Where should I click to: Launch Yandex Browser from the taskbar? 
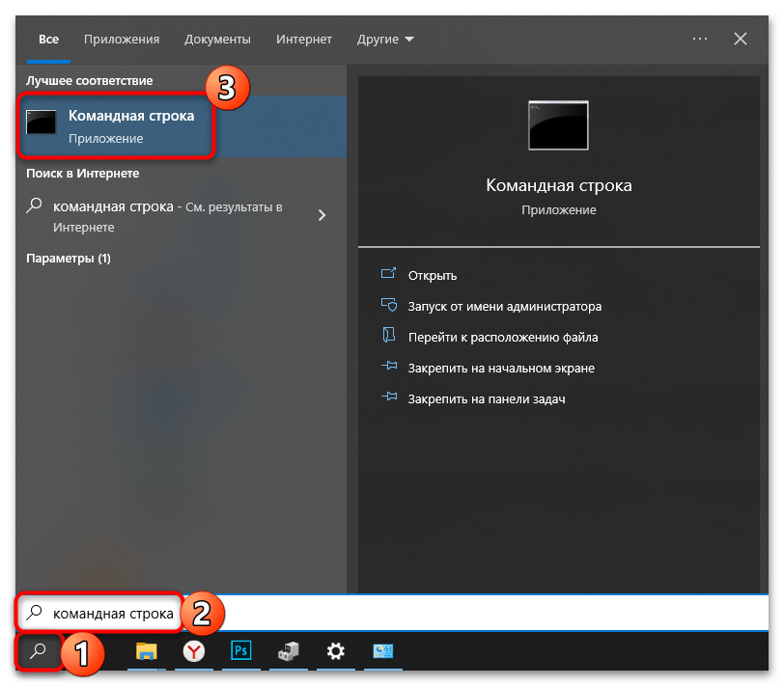[193, 653]
